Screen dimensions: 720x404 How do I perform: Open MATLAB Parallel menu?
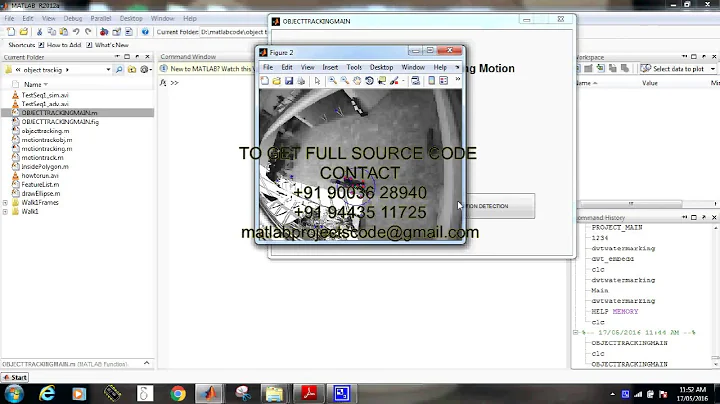(101, 18)
